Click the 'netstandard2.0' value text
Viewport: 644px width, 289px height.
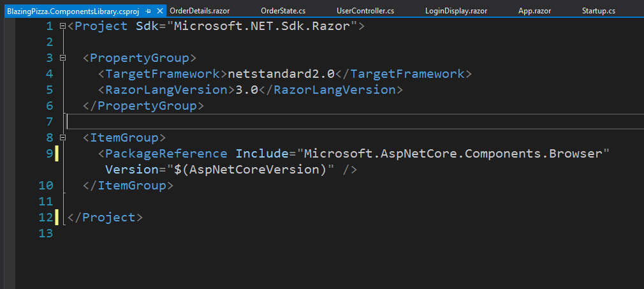point(281,74)
